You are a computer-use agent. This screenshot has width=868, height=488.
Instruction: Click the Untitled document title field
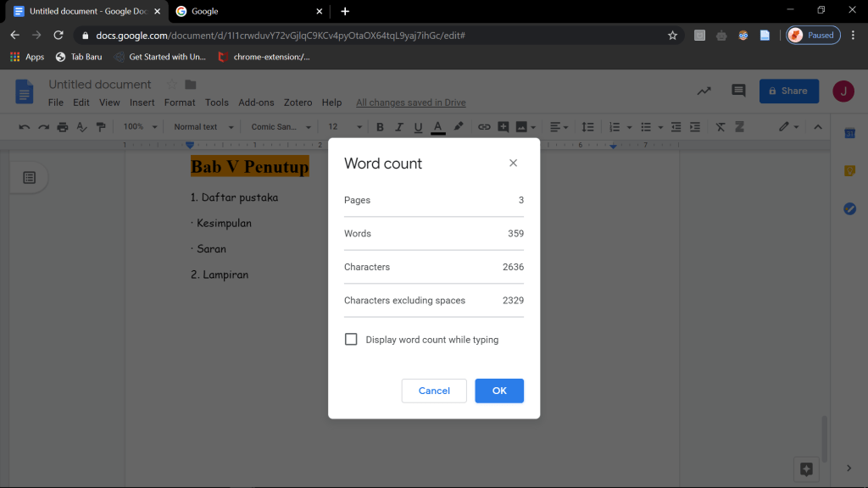point(100,85)
